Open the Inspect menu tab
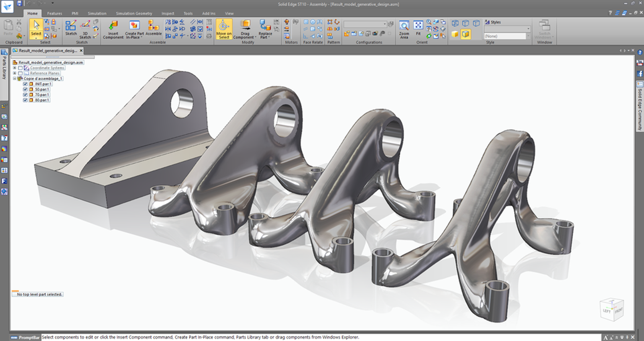 click(x=168, y=13)
